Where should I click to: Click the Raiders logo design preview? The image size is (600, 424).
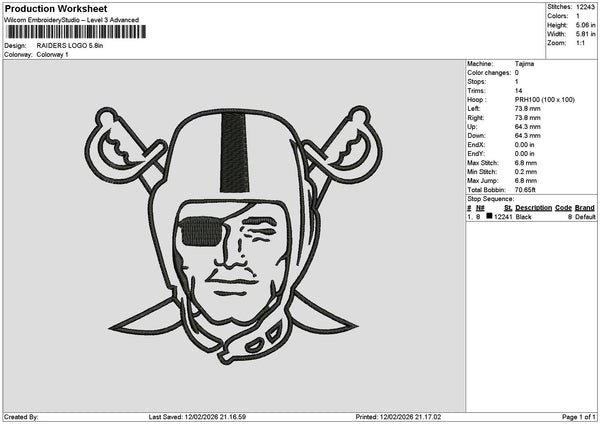point(233,235)
